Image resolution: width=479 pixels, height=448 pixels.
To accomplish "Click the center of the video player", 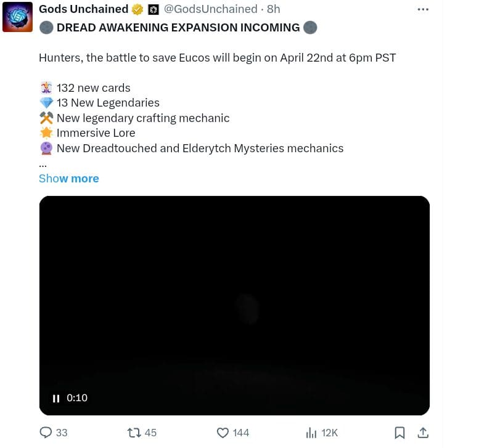I will (x=234, y=306).
